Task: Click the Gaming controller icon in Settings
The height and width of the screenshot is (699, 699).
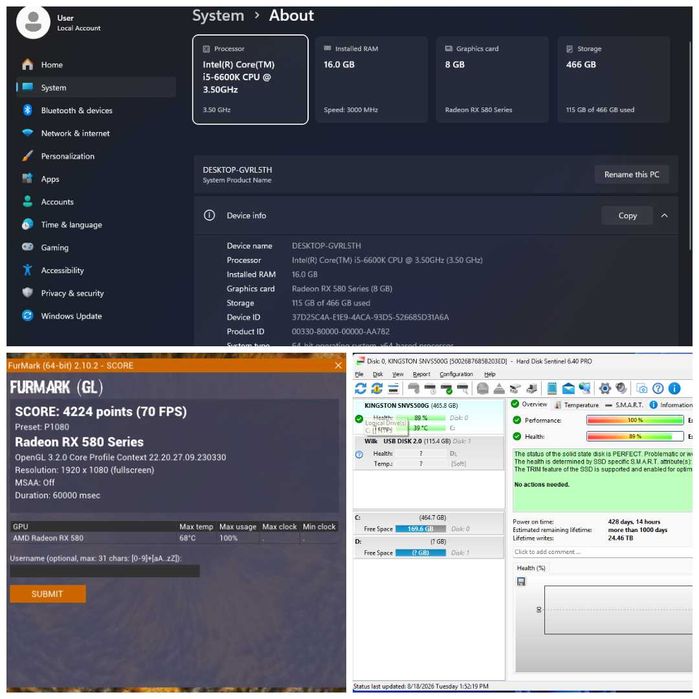Action: pos(28,247)
